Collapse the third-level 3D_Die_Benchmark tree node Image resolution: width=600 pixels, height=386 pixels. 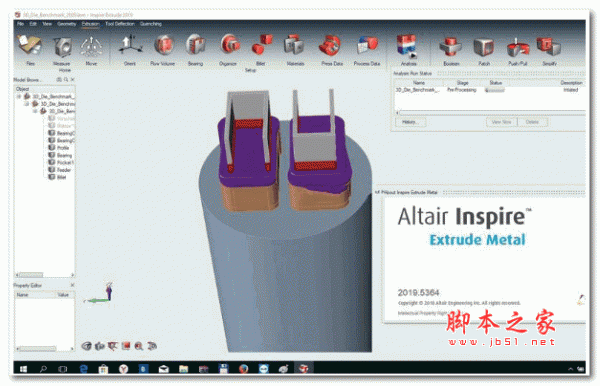[x=35, y=111]
